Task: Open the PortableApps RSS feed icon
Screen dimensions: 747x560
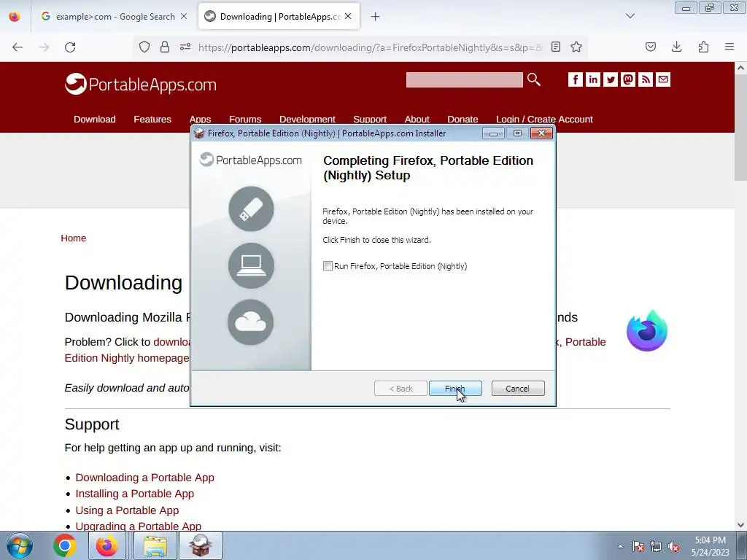Action: (646, 79)
